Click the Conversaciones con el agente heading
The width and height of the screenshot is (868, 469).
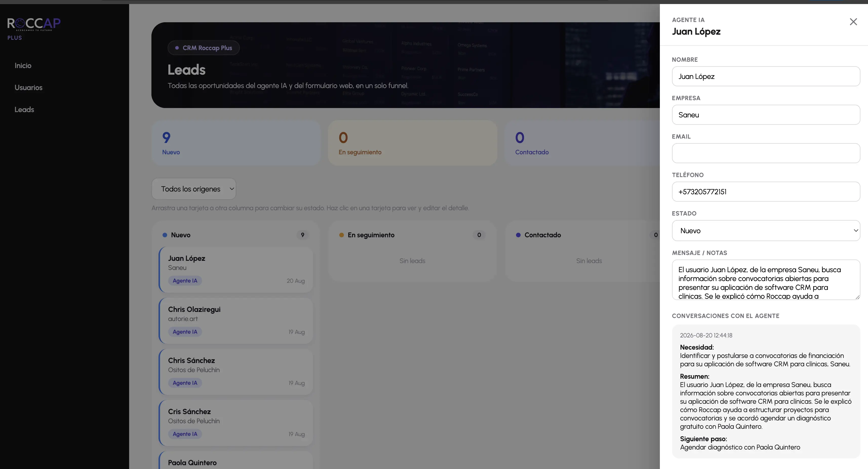(725, 316)
